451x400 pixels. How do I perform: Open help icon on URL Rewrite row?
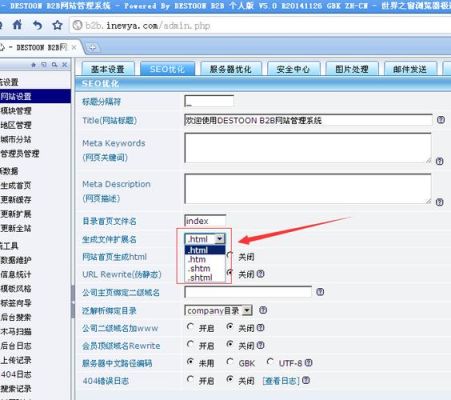pos(261,274)
